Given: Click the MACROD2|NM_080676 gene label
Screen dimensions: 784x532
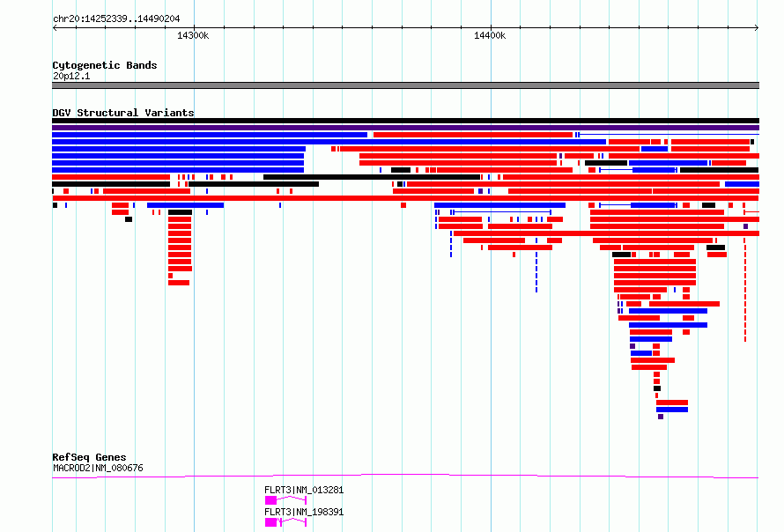Looking at the screenshot, I should (x=98, y=468).
